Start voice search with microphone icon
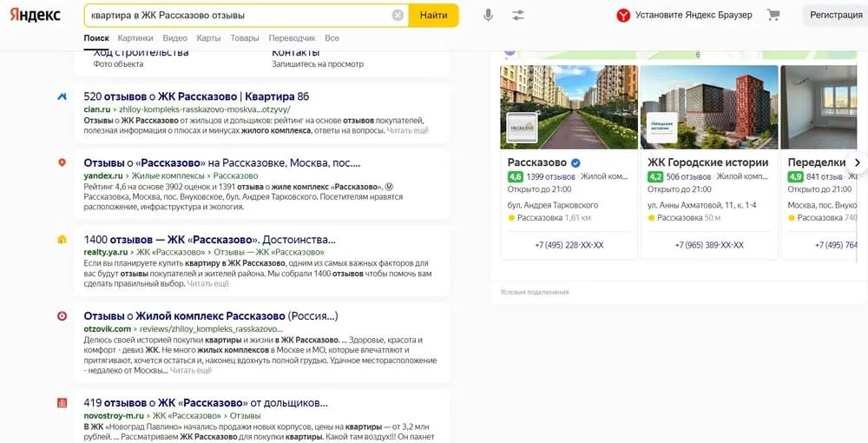 pyautogui.click(x=488, y=16)
